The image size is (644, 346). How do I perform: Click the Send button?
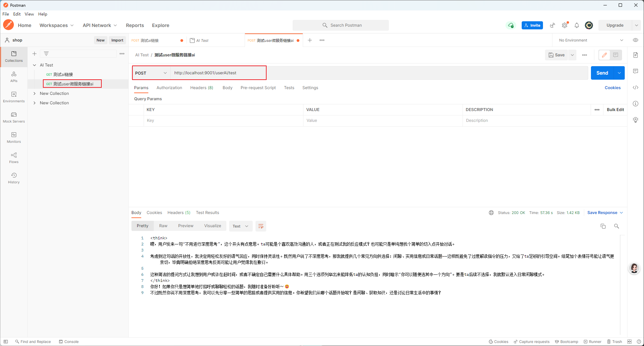[x=602, y=73]
